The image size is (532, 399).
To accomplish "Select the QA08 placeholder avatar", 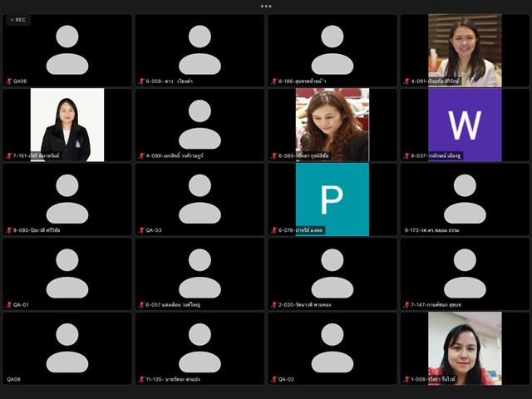I will (x=67, y=348).
